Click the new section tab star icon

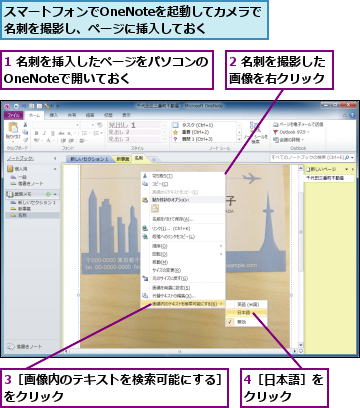[x=154, y=160]
